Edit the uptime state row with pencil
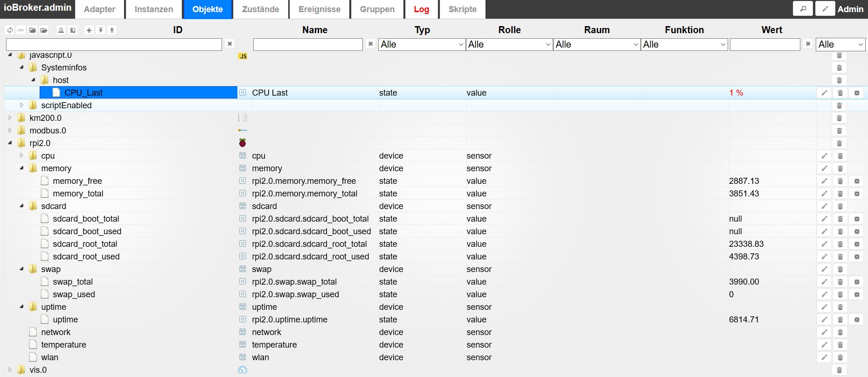 [x=824, y=320]
